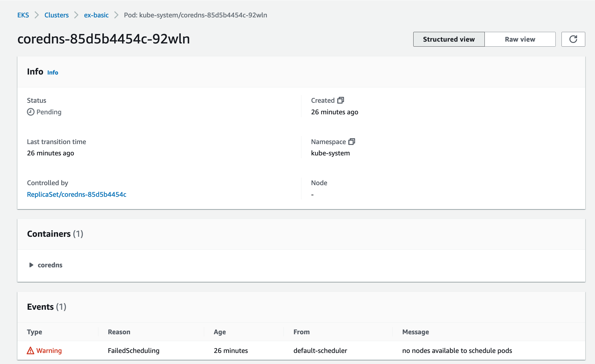Screen dimensions: 595x364
Task: Click the FailedScheduling reason cell
Action: (133, 350)
